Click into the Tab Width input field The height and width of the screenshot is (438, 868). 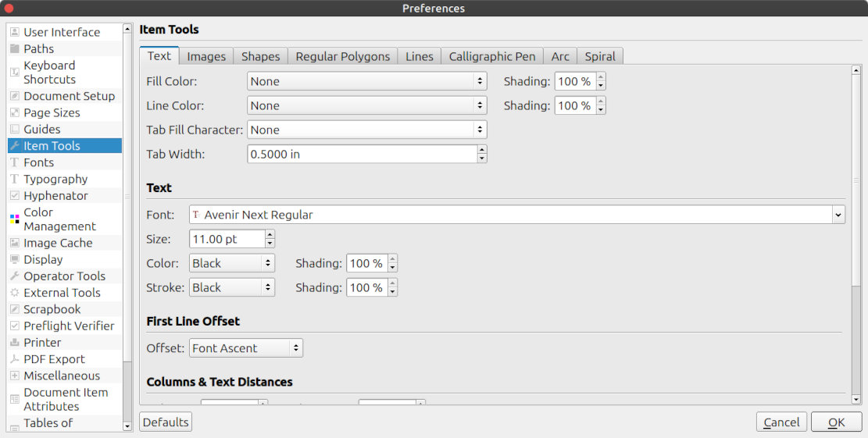tap(362, 155)
